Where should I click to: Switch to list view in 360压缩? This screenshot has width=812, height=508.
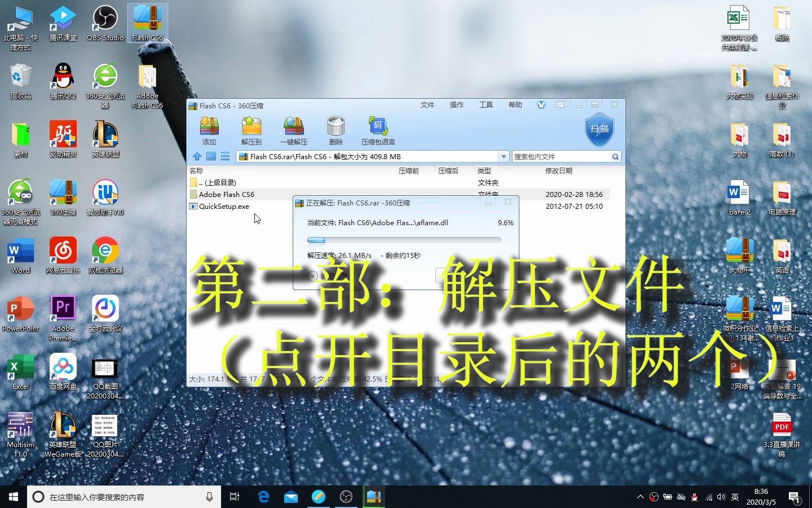[225, 156]
